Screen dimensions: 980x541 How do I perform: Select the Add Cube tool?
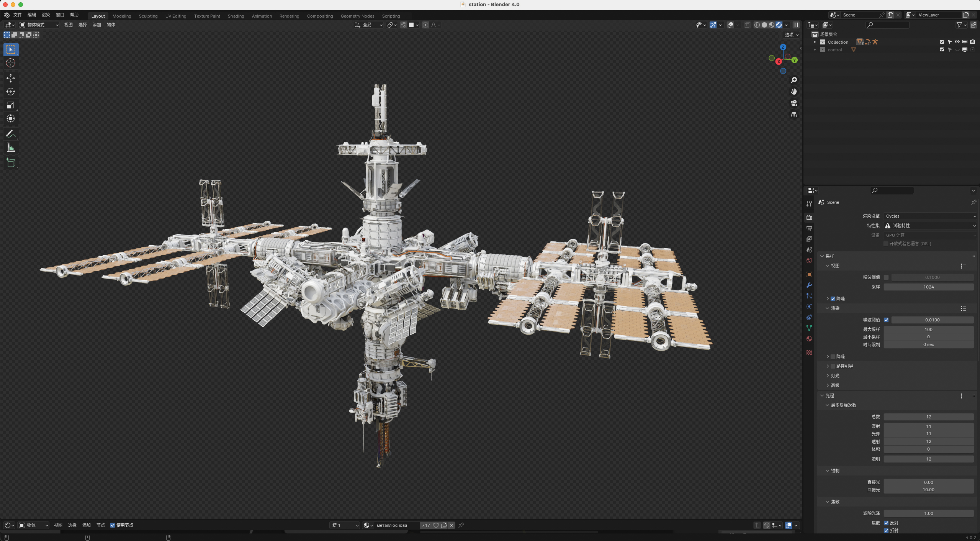11,162
